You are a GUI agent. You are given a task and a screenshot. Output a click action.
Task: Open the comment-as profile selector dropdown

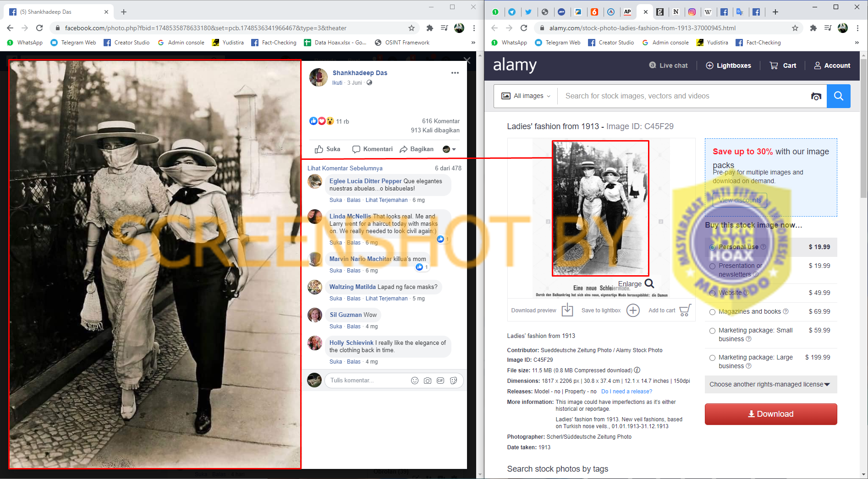(x=449, y=149)
